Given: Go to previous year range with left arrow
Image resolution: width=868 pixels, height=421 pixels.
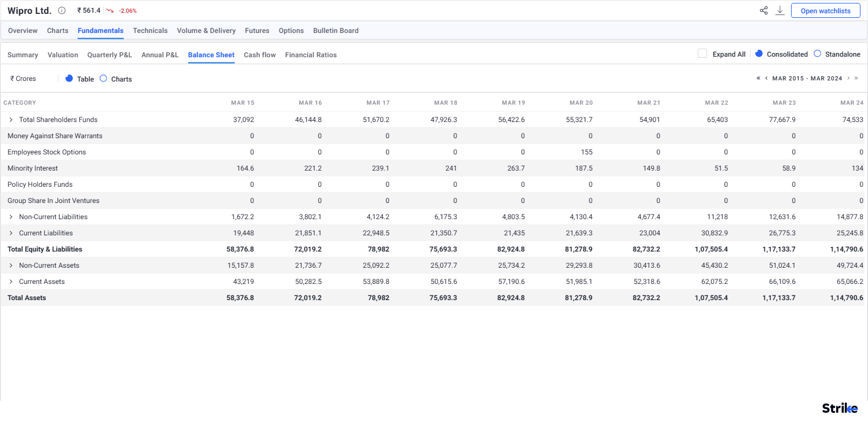Looking at the screenshot, I should point(766,78).
